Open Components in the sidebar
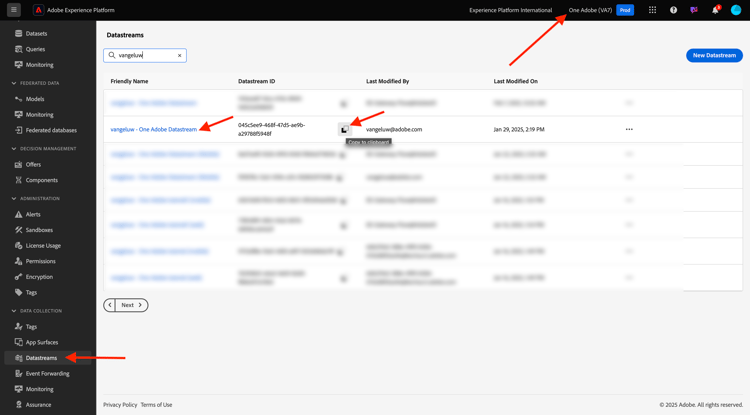This screenshot has height=415, width=750. coord(42,180)
